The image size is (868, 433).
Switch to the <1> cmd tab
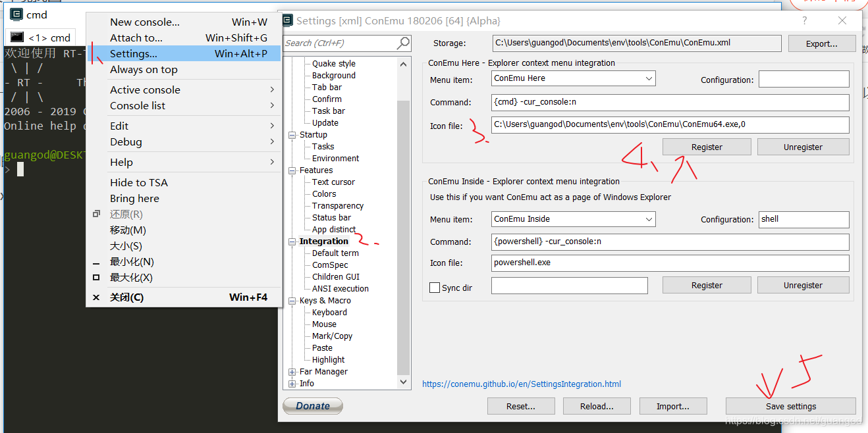[41, 38]
